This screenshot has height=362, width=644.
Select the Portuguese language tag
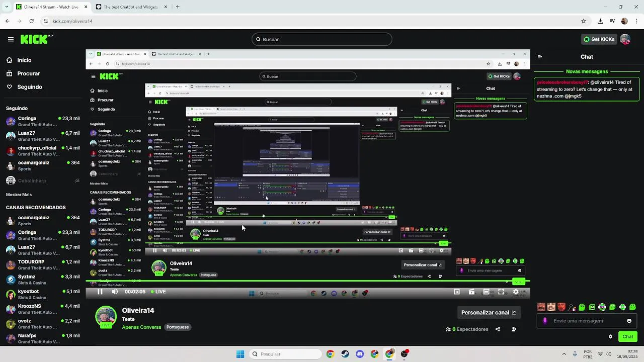coord(178,327)
